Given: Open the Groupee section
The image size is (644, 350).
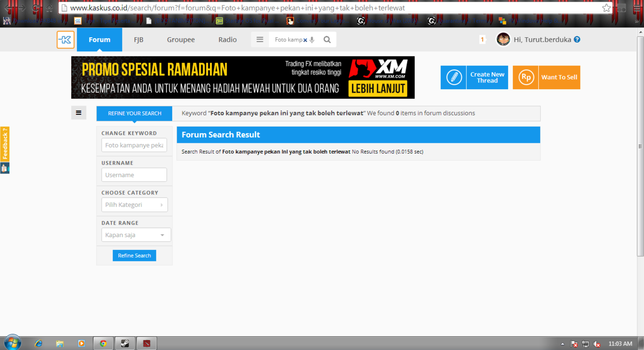Looking at the screenshot, I should 181,40.
